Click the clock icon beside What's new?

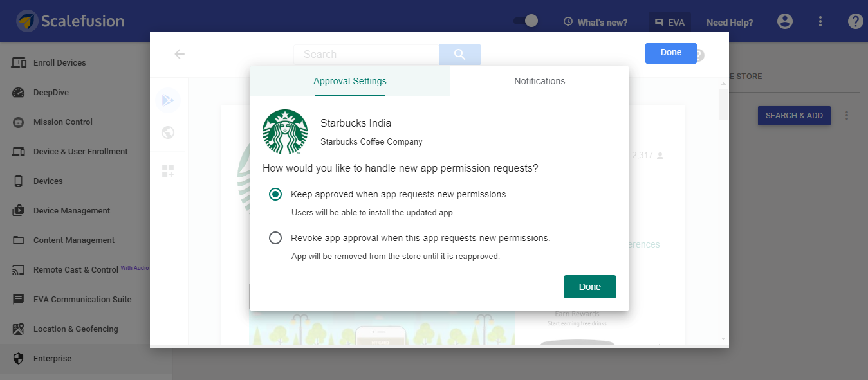[x=568, y=22]
